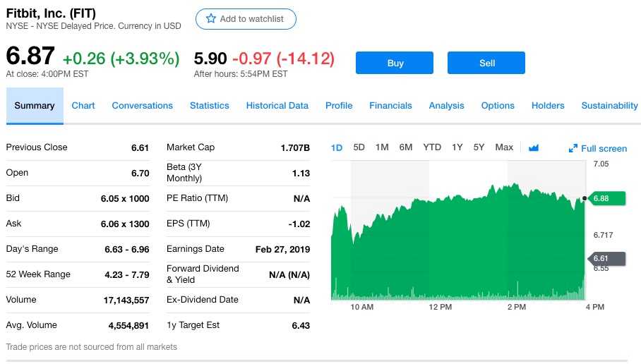The height and width of the screenshot is (364, 641).
Task: Open the Statistics tab
Action: tap(209, 105)
